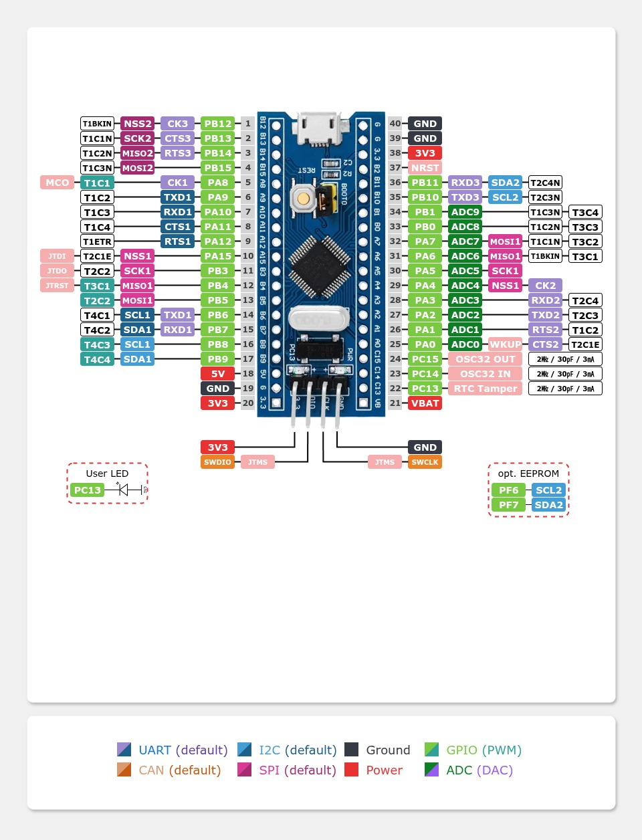Click the ADC (DAC) legend color square
Viewport: 642px width, 840px height.
coord(432,770)
